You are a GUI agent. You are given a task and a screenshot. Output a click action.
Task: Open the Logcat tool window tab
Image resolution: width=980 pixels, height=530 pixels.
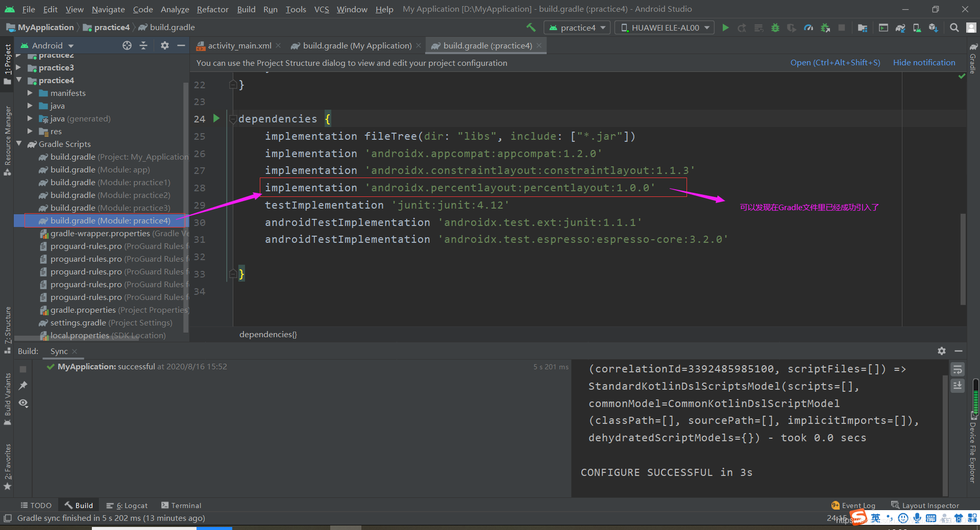pyautogui.click(x=127, y=506)
